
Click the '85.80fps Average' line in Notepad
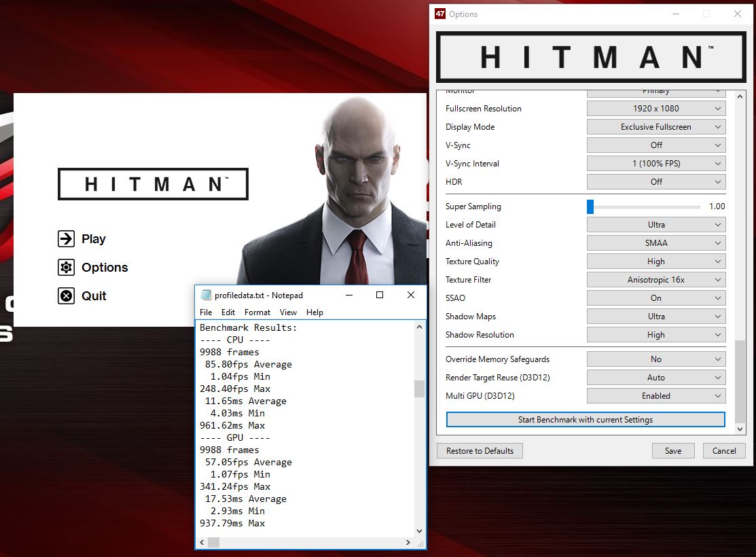(x=249, y=364)
